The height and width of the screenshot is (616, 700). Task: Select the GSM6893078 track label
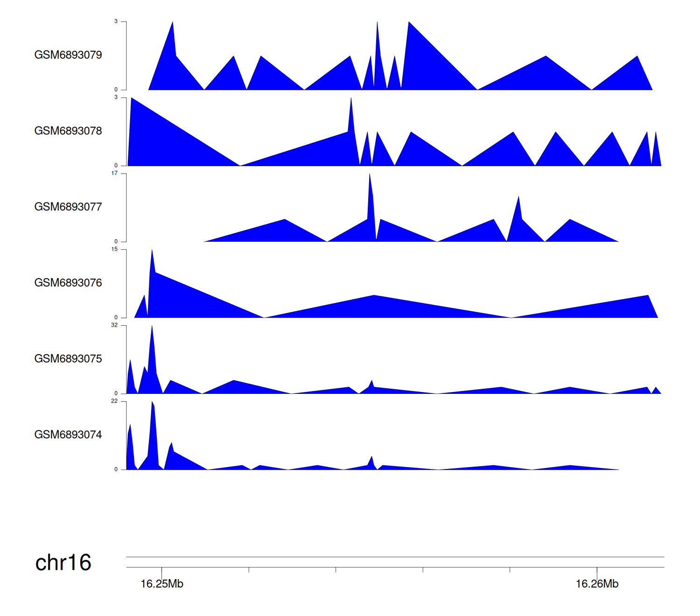coord(68,131)
